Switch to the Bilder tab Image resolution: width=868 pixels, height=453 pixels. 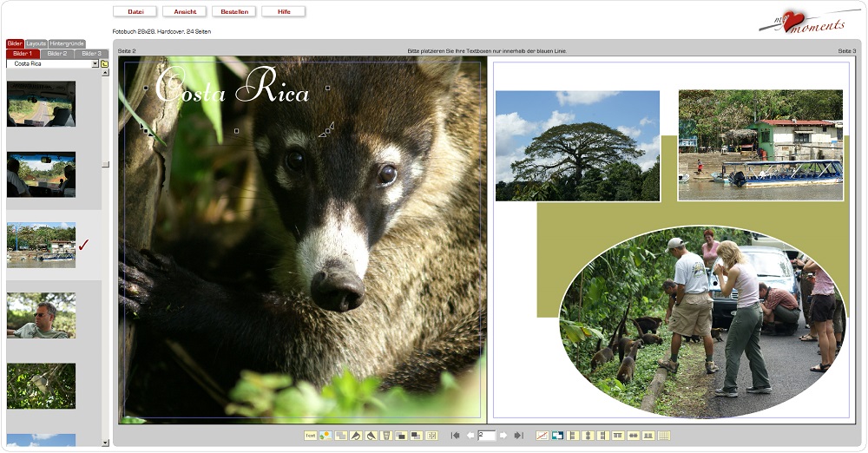pos(15,43)
